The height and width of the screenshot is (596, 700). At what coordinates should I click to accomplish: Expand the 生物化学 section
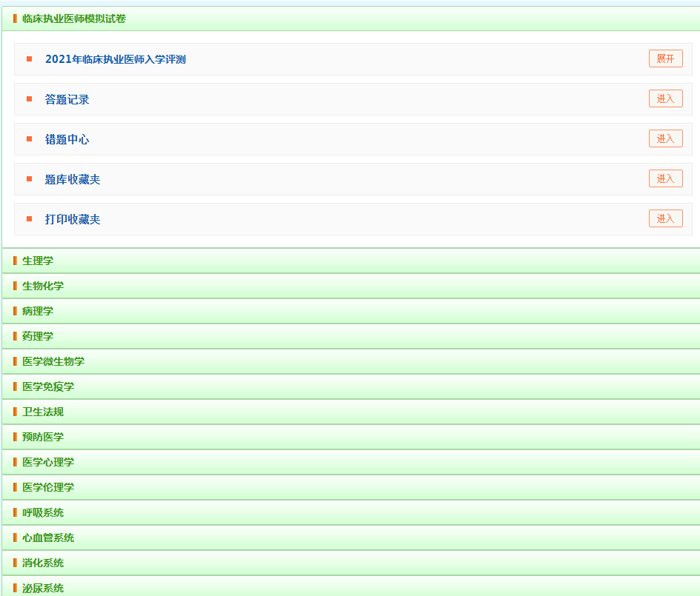pyautogui.click(x=43, y=286)
